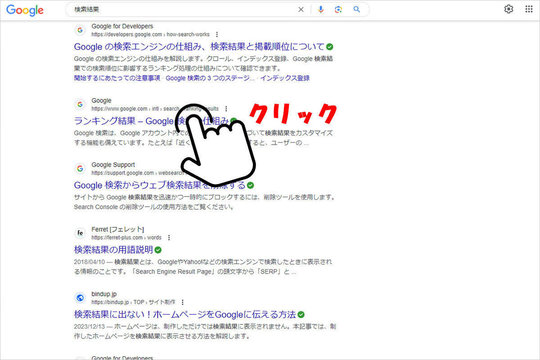540x360 pixels.
Task: Click green check badge beside 検索結果の用語説明
Action: 158,250
